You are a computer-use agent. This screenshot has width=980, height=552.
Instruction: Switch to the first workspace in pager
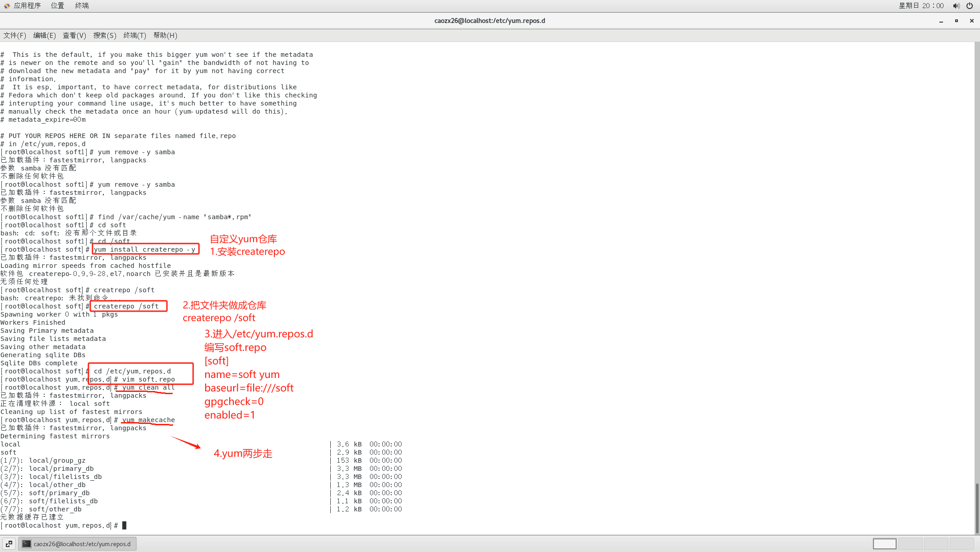pos(884,544)
